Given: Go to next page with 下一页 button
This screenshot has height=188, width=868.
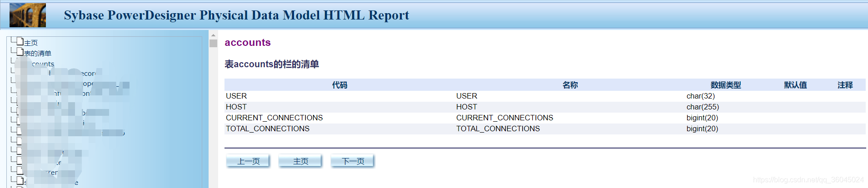Looking at the screenshot, I should (x=353, y=161).
